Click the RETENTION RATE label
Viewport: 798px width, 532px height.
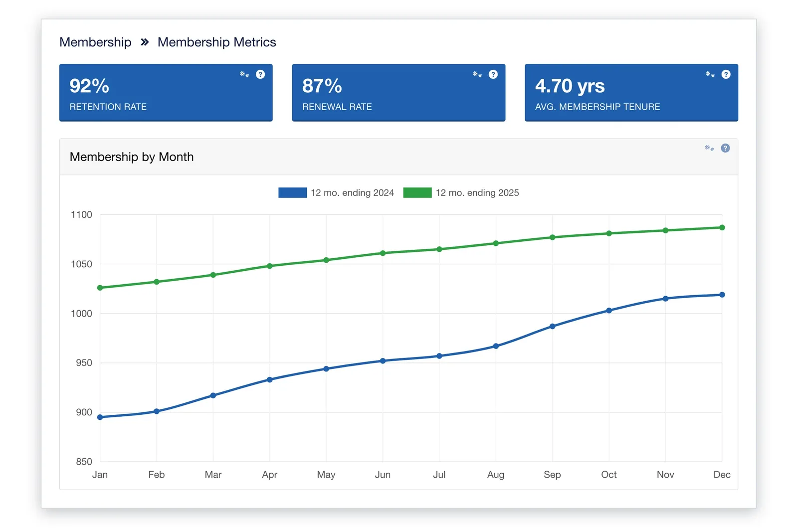pos(108,107)
